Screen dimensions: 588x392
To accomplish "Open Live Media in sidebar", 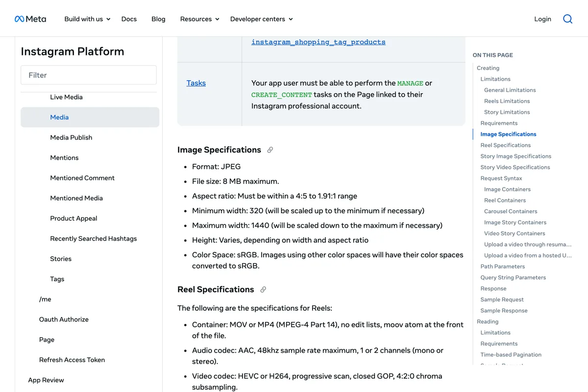I will tap(66, 97).
